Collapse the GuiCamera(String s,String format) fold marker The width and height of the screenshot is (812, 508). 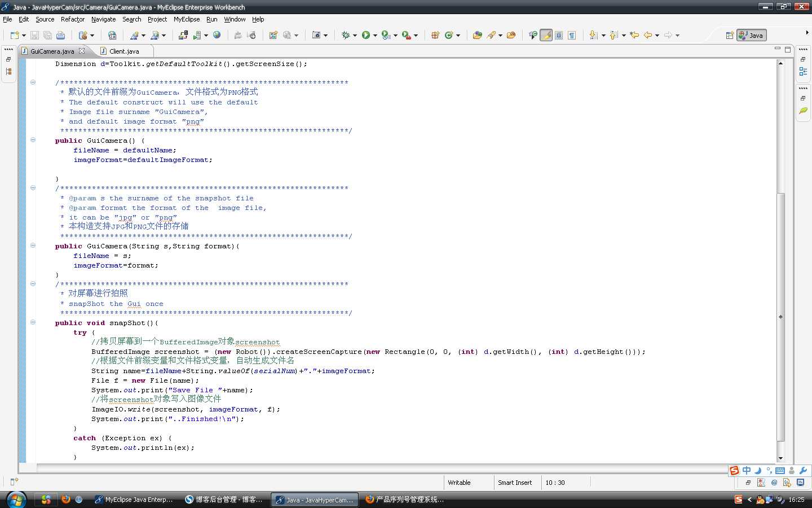point(33,245)
